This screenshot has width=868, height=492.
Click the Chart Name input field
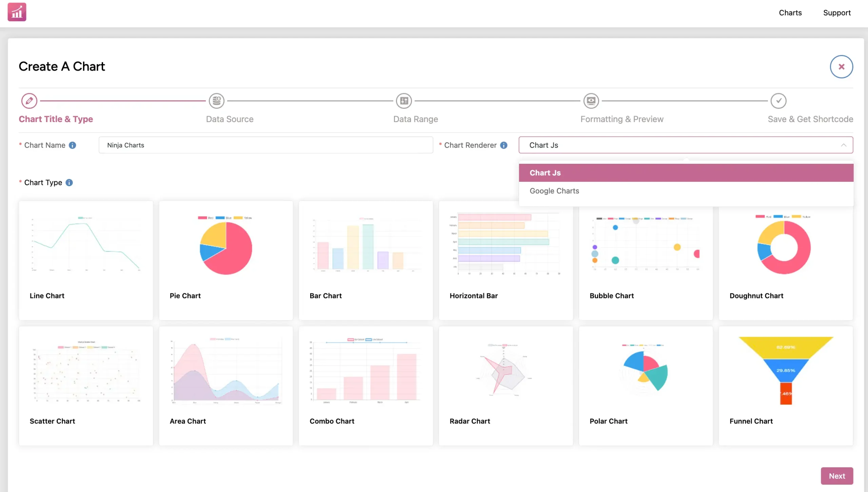click(x=266, y=145)
